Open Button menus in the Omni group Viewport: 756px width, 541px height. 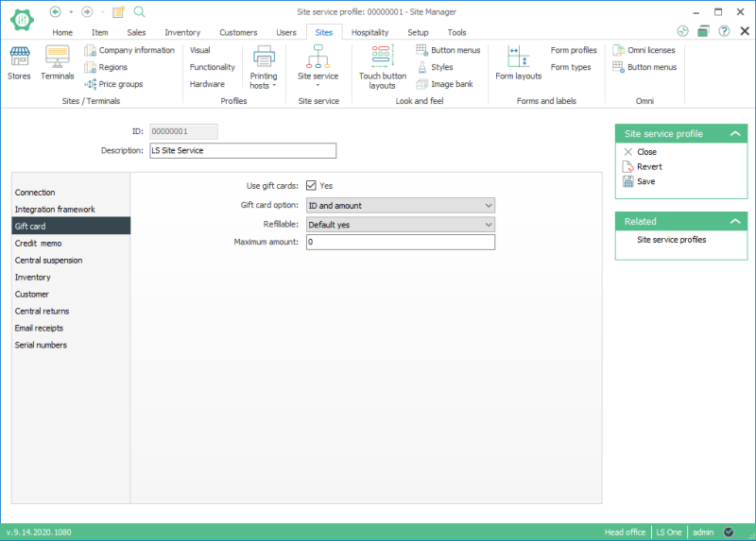coord(644,67)
